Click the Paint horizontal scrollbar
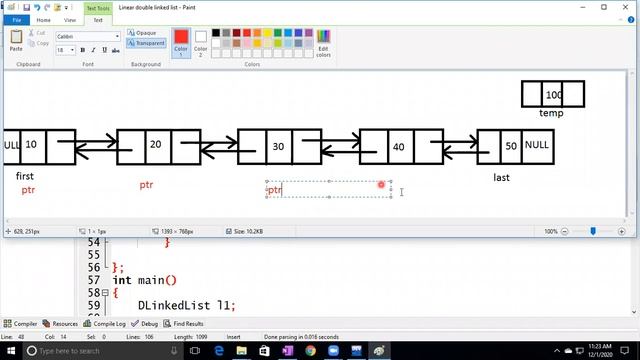 [x=315, y=221]
